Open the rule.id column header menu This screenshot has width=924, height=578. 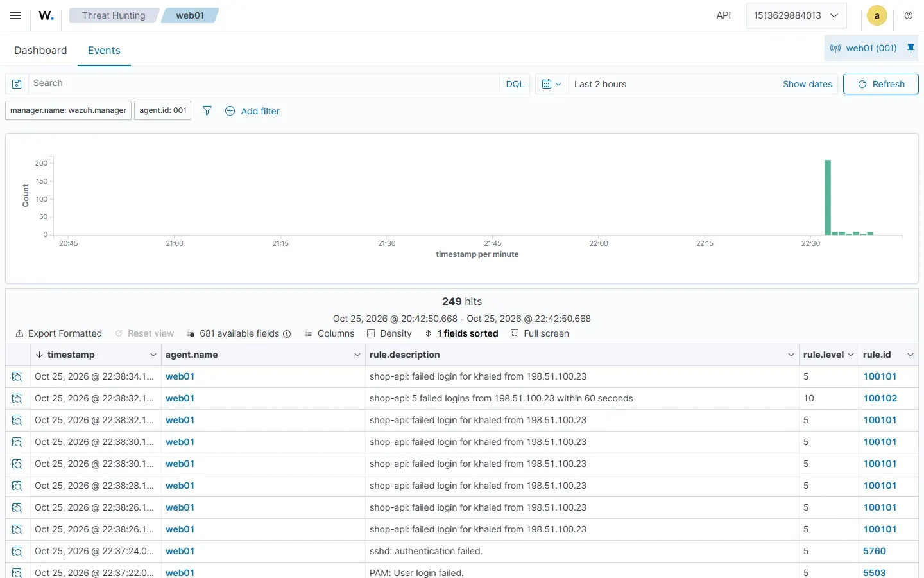click(x=911, y=355)
